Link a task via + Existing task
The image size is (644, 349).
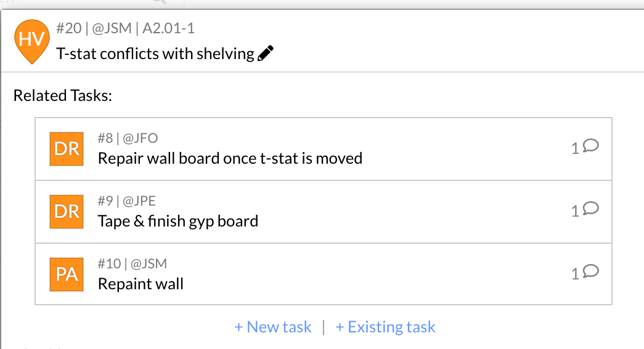pos(385,327)
